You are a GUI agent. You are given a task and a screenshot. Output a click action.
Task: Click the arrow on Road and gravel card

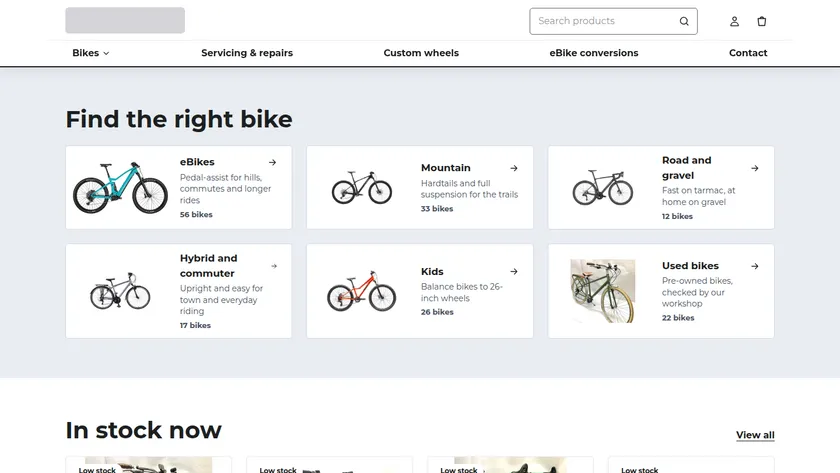(x=755, y=168)
